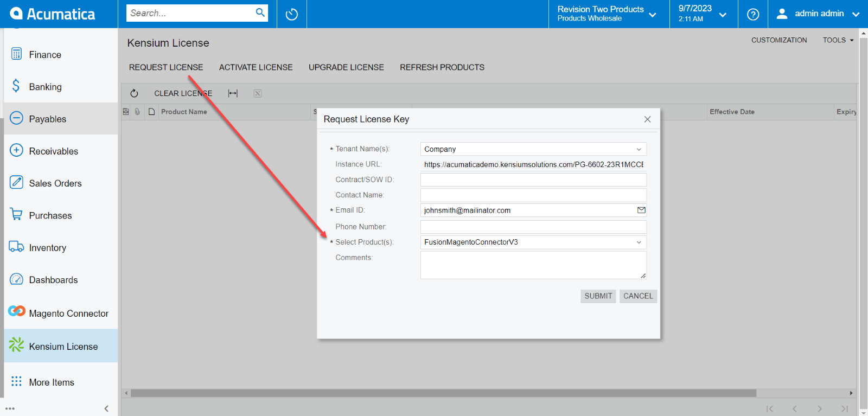Screen dimensions: 868x416
Task: Click the files column header icon
Action: [151, 112]
